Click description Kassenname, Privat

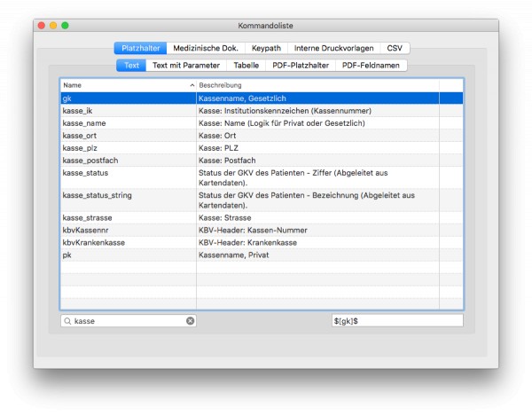click(x=234, y=255)
